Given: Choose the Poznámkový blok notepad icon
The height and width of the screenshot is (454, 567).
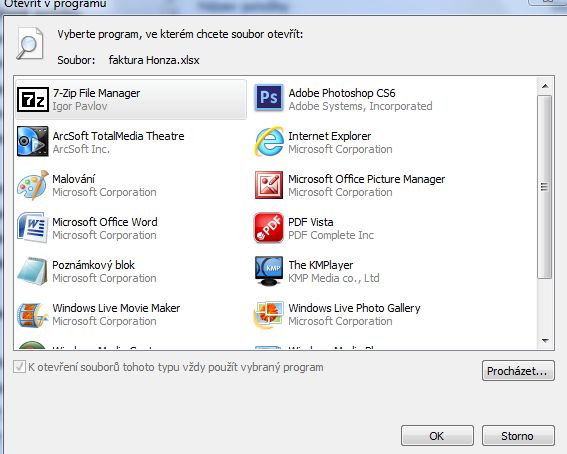Looking at the screenshot, I should point(32,271).
